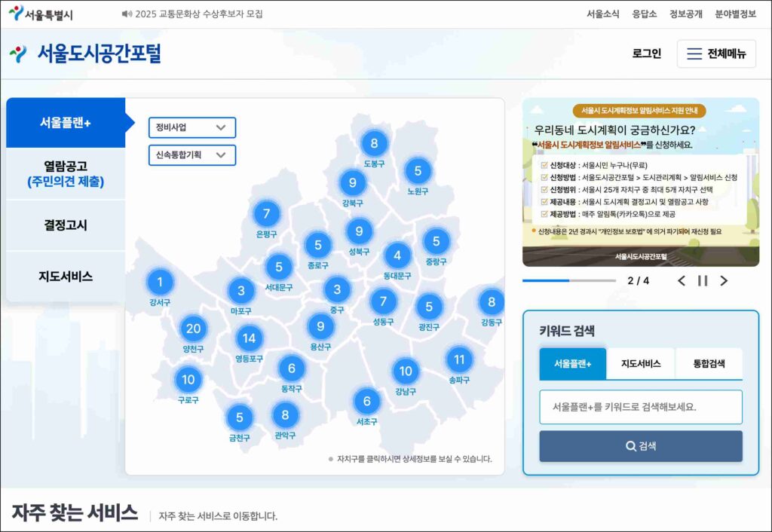Select the 영등포구 map marker showing 14

(249, 338)
